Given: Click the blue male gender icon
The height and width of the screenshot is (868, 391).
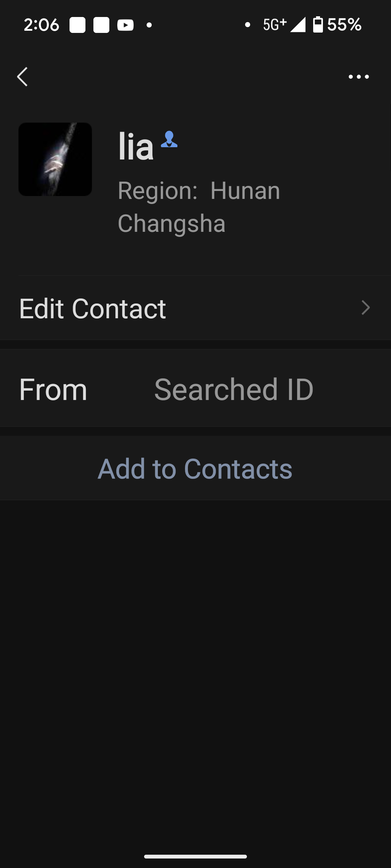Looking at the screenshot, I should click(x=169, y=139).
